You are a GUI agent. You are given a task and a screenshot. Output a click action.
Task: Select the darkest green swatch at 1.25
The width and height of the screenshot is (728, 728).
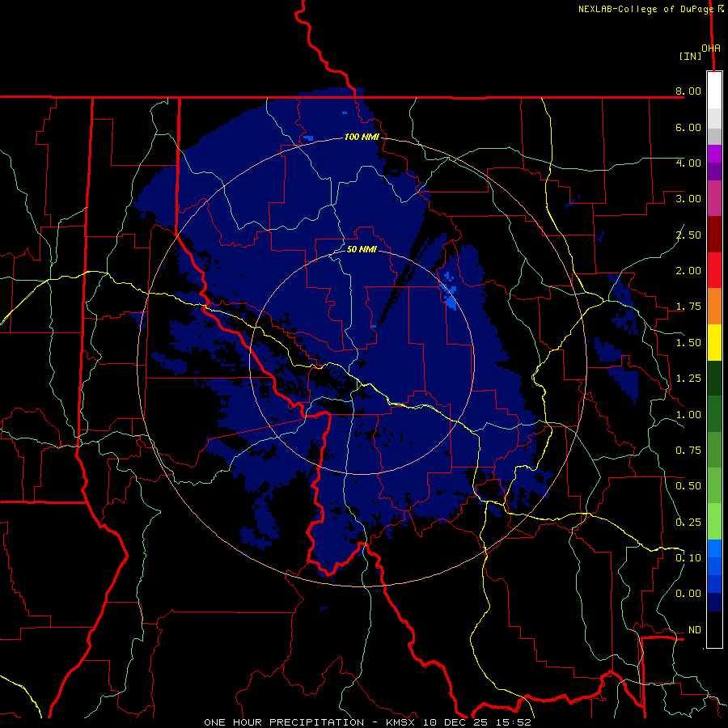[x=714, y=378]
